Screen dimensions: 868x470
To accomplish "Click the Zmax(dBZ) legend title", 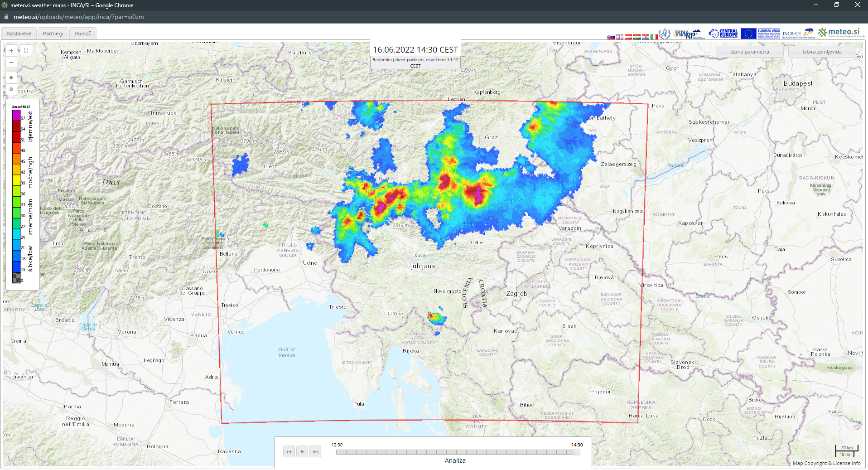I will [21, 107].
